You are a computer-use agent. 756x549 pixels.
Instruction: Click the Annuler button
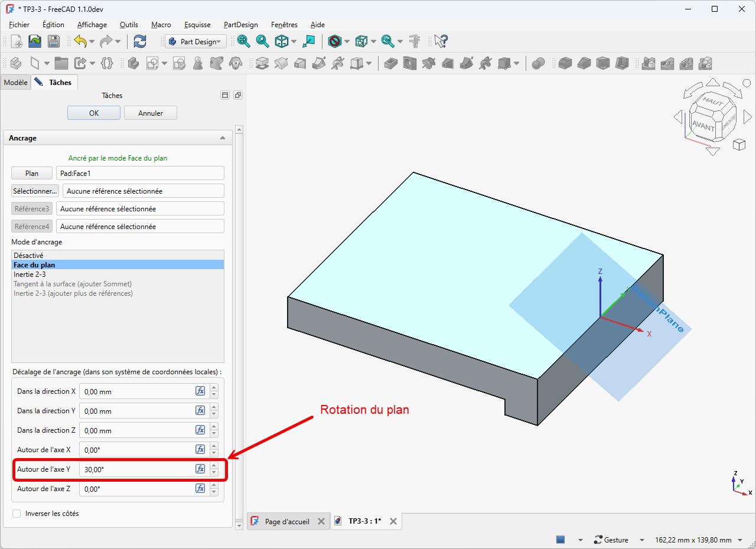[x=150, y=113]
